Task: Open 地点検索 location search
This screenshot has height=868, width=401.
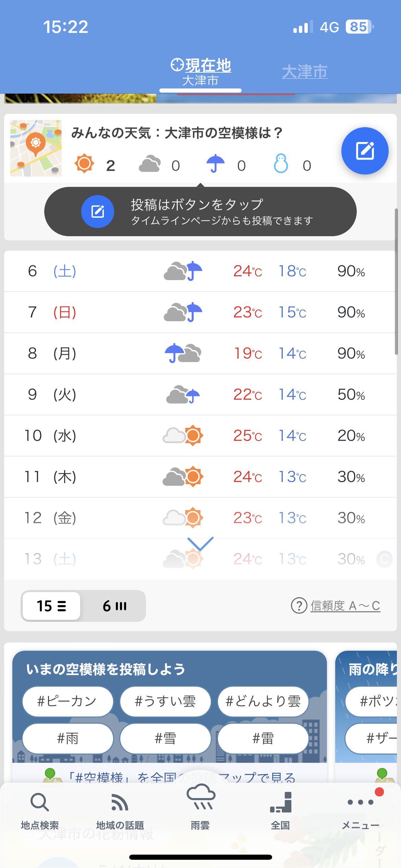Action: (x=40, y=810)
